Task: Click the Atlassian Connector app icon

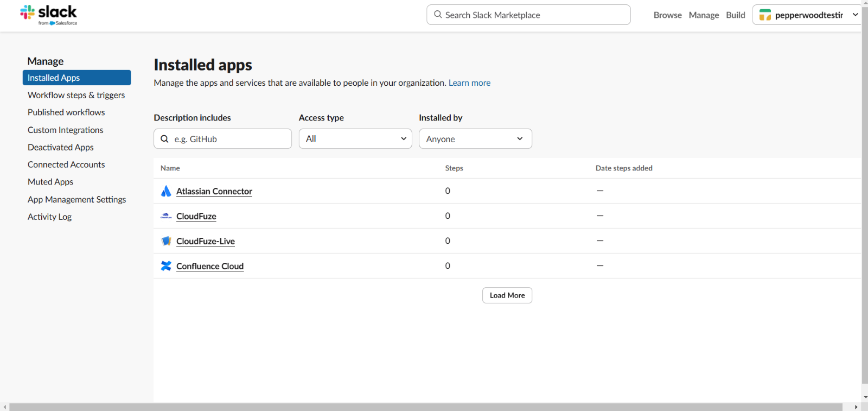Action: (166, 191)
